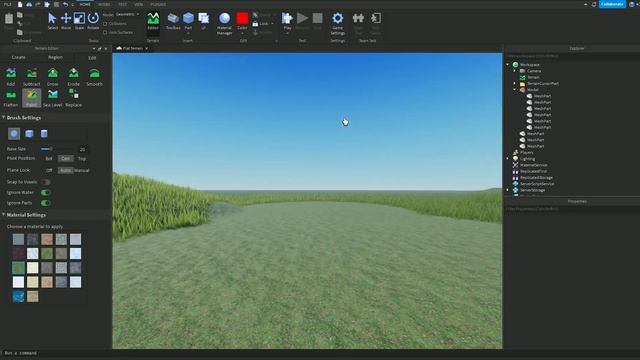This screenshot has width=640, height=360.
Task: Expand the Camera node in Explorer
Action: [x=515, y=71]
